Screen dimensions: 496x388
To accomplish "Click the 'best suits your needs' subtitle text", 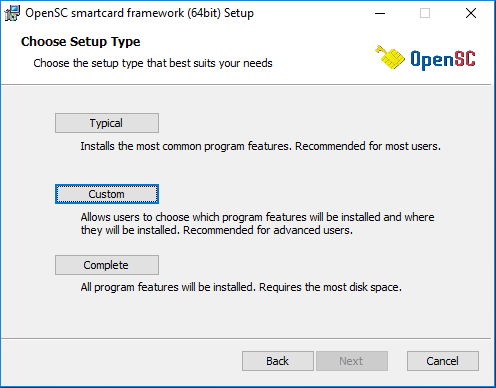I will coord(221,63).
